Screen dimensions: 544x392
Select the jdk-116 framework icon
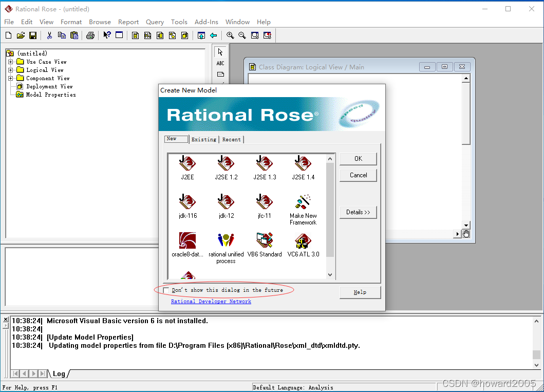[x=187, y=207]
